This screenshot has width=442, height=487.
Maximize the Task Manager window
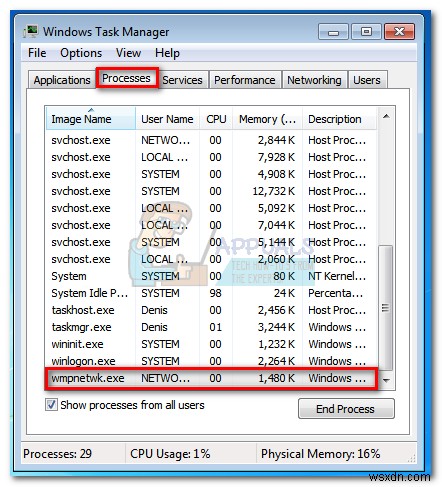click(x=366, y=32)
